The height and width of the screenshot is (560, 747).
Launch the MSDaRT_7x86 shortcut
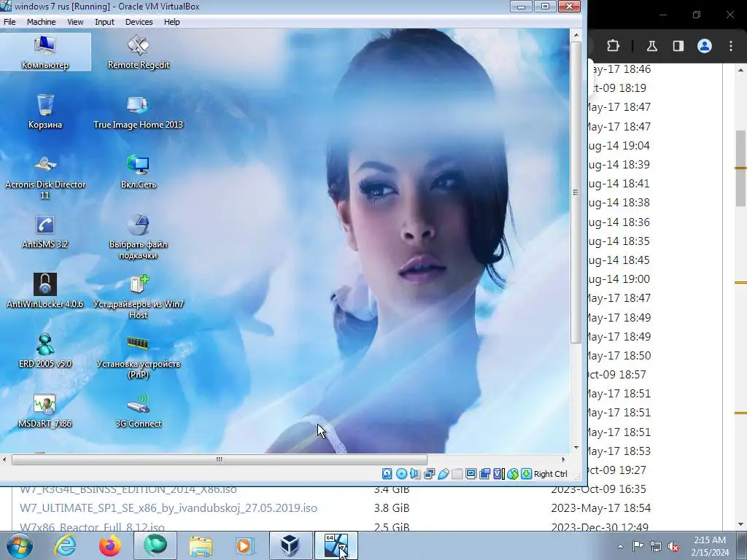(x=45, y=411)
